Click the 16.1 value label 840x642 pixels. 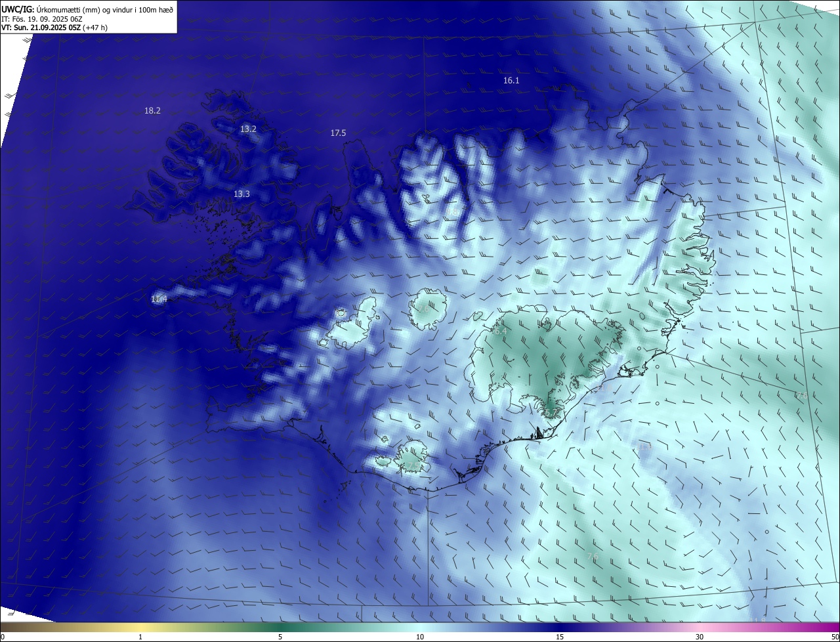[x=511, y=81]
